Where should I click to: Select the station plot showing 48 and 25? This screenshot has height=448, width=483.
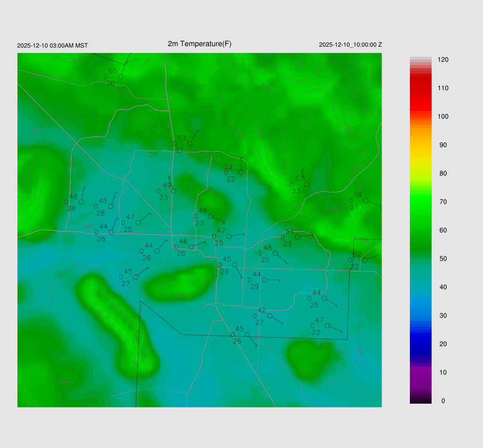tap(275, 253)
